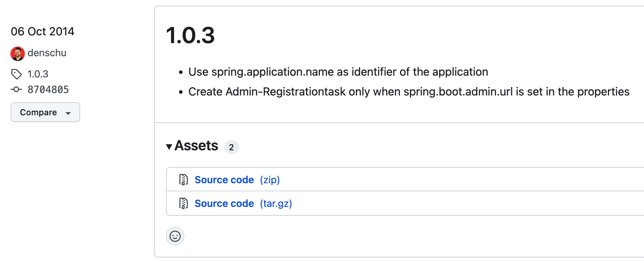Open the 1.0.3 release title heading
The width and height of the screenshot is (644, 261).
click(x=190, y=35)
